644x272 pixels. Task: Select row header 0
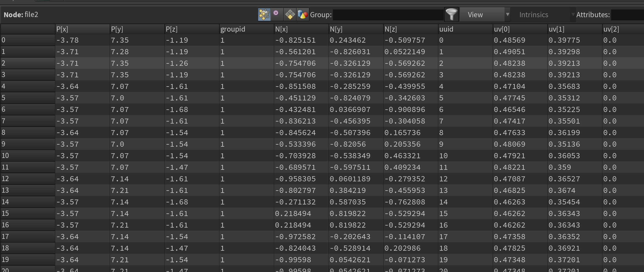(x=28, y=40)
